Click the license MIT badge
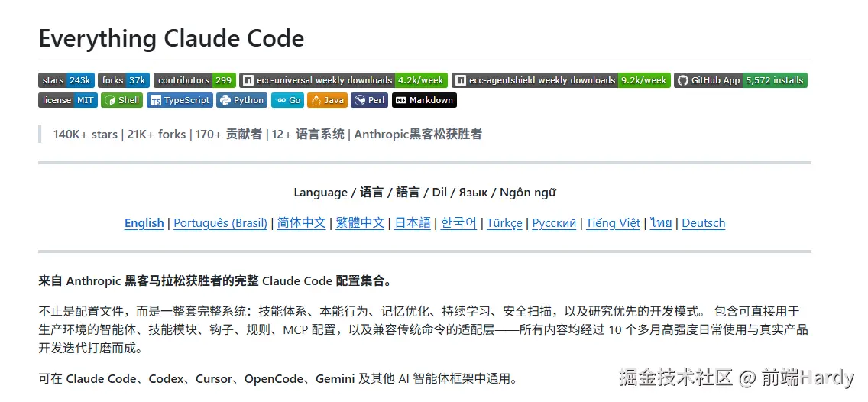Viewport: 868px width, 402px height. pos(68,100)
